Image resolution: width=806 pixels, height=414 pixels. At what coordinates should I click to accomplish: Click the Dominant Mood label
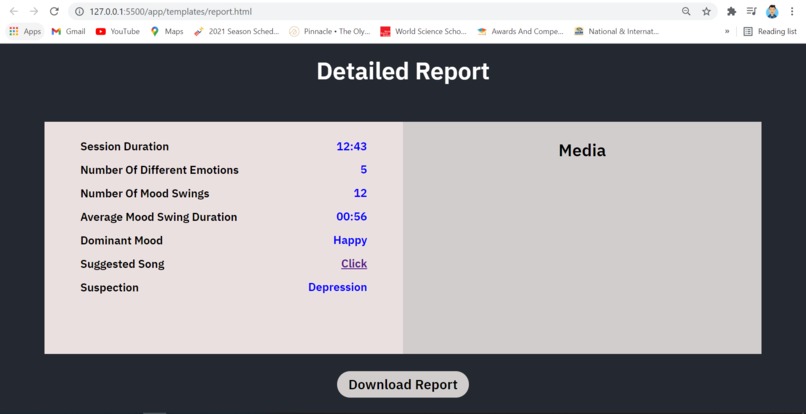(x=121, y=241)
